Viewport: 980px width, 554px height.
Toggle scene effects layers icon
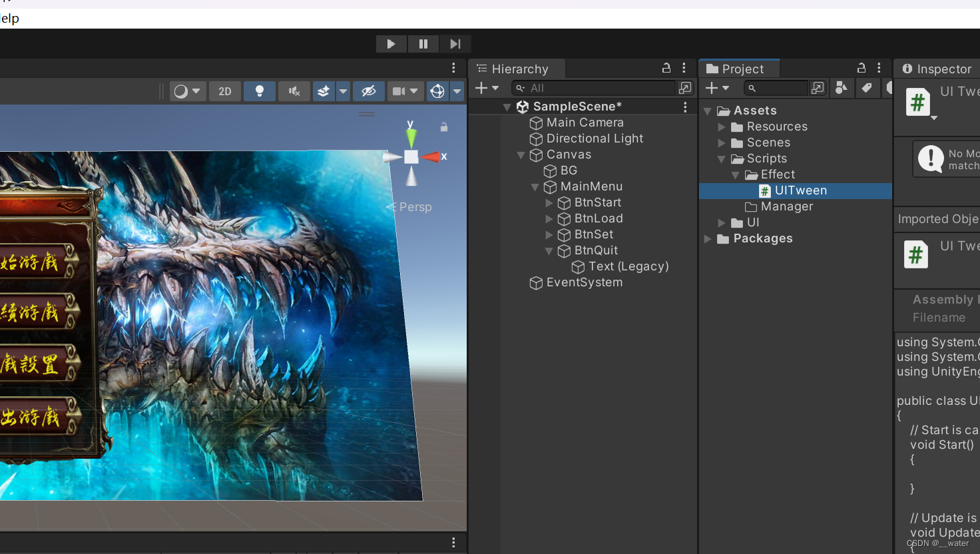(x=324, y=91)
